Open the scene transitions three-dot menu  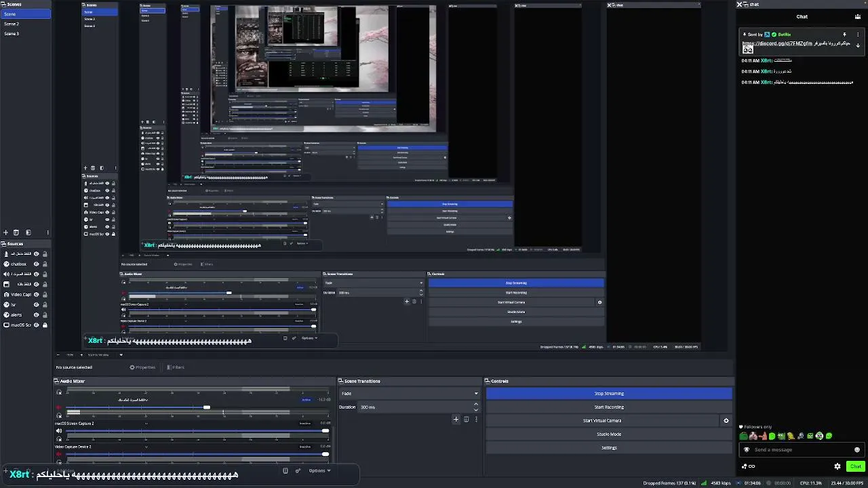pos(476,420)
